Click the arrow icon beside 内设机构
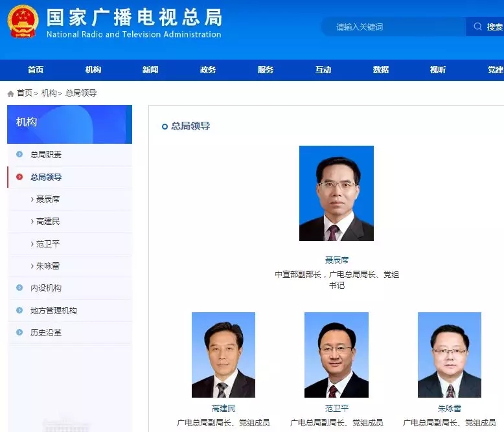Image resolution: width=504 pixels, height=432 pixels. coord(19,288)
